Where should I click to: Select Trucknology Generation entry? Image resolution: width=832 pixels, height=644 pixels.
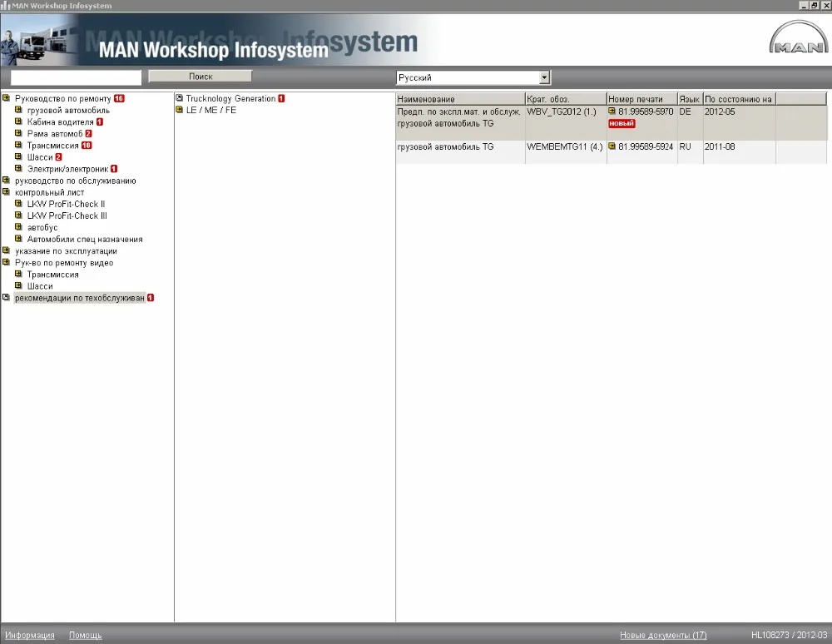230,98
